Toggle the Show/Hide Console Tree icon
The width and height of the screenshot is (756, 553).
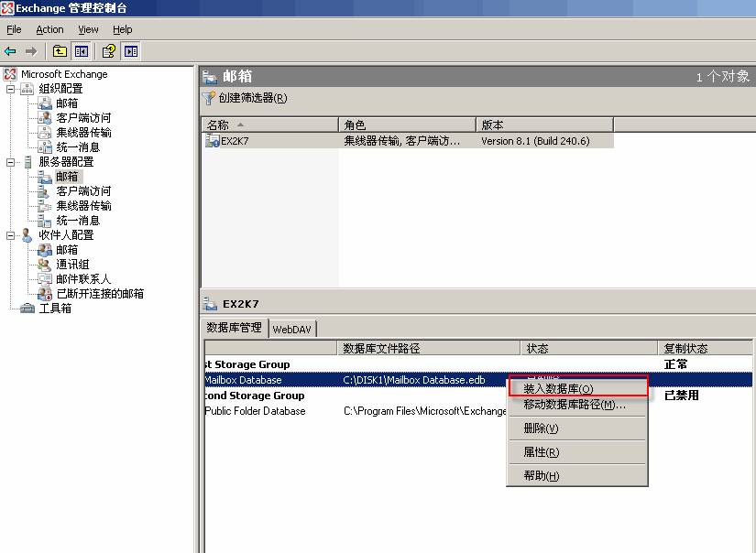(82, 51)
